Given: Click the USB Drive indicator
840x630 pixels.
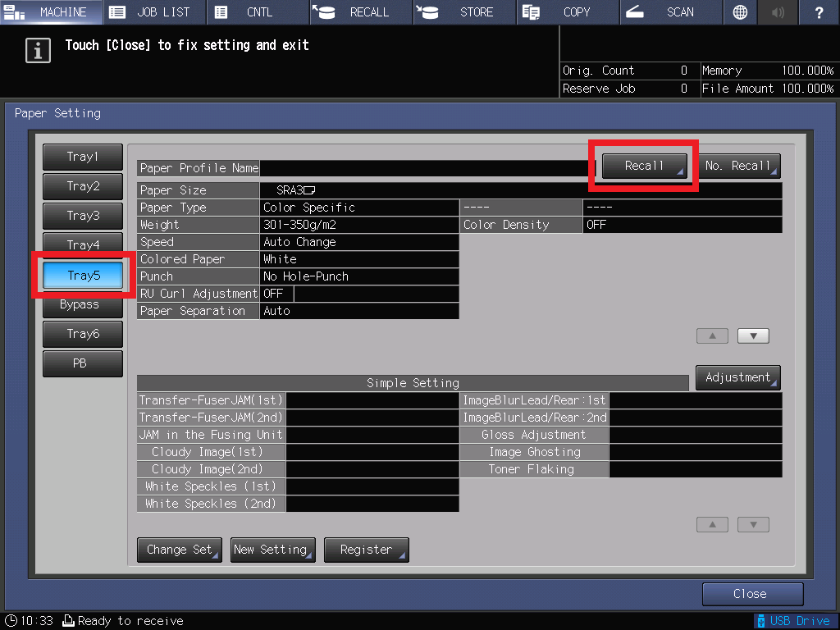Looking at the screenshot, I should [792, 621].
